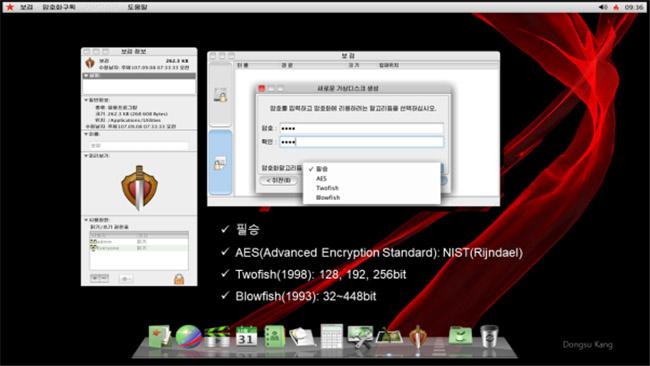650x366 pixels.
Task: Click the volume icon in menu bar
Action: 603,7
